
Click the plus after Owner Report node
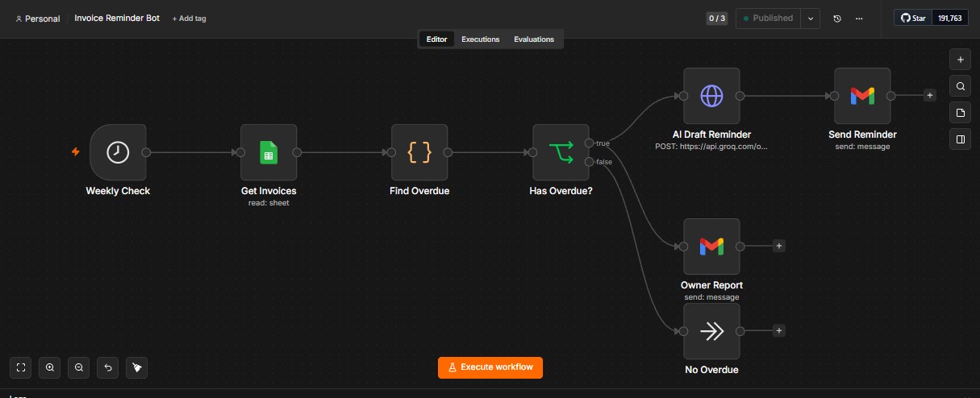779,246
